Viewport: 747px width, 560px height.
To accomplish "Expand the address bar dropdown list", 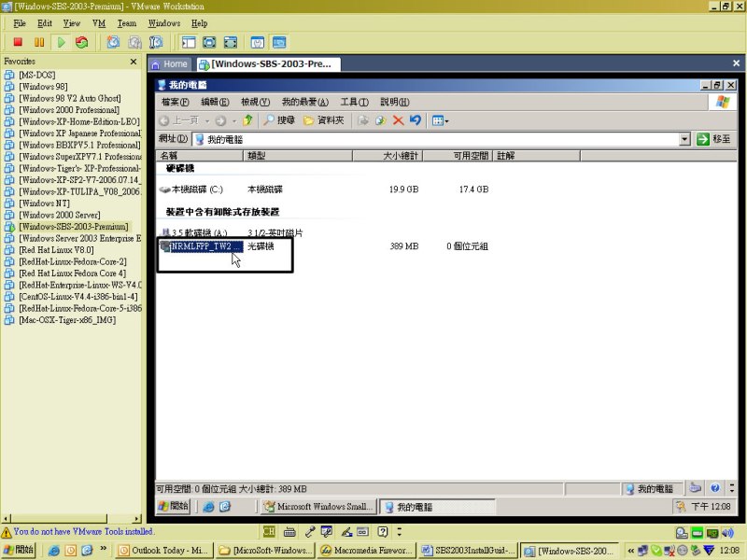I will [684, 139].
